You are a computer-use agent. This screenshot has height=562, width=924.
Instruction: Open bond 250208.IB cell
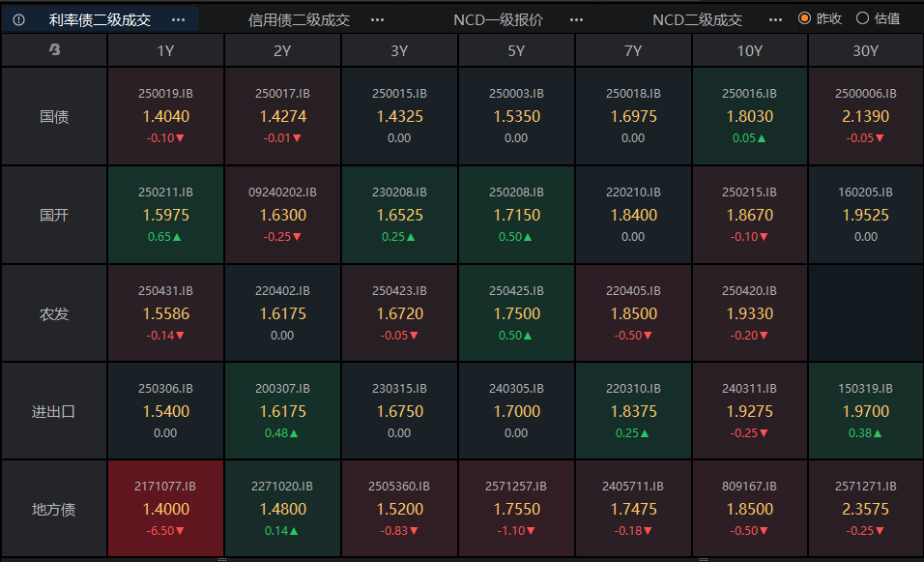516,215
